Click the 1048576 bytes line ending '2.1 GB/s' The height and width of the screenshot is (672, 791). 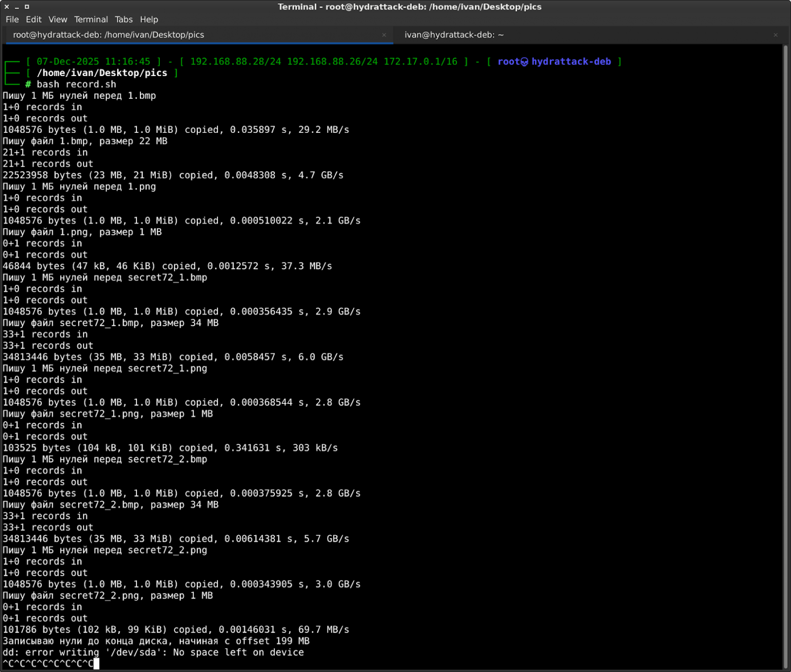(182, 220)
